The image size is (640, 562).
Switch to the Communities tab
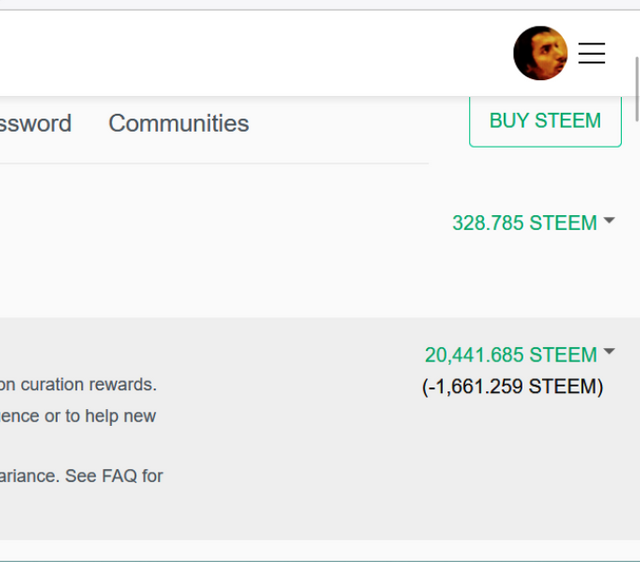(179, 123)
